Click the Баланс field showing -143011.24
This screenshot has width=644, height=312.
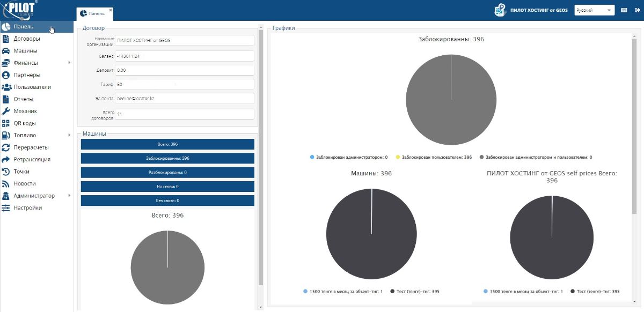pyautogui.click(x=185, y=56)
